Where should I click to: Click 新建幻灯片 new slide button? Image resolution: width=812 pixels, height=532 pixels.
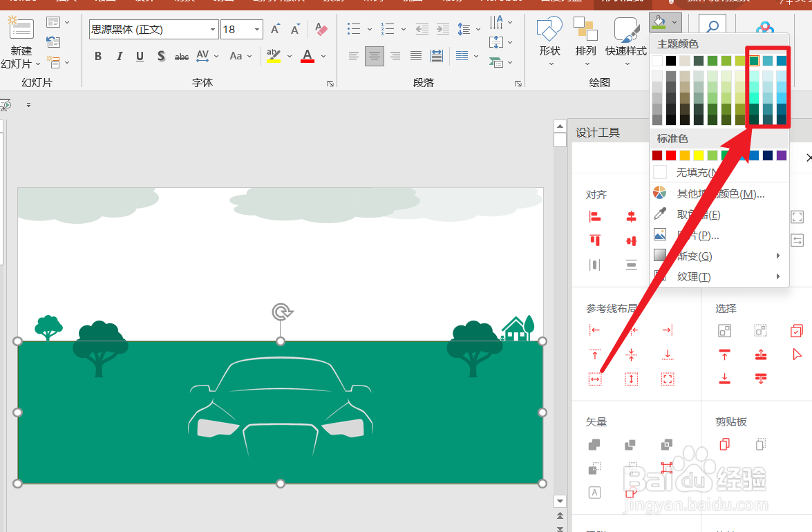click(21, 42)
